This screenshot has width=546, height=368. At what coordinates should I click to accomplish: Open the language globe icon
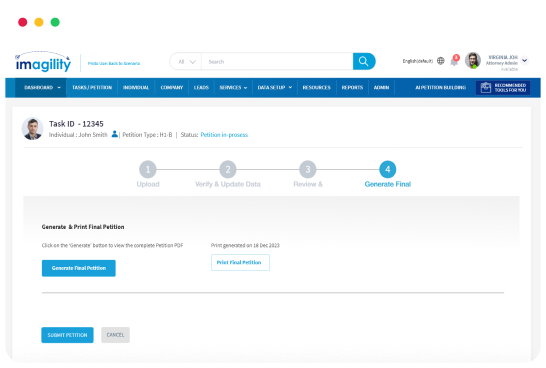click(x=440, y=61)
